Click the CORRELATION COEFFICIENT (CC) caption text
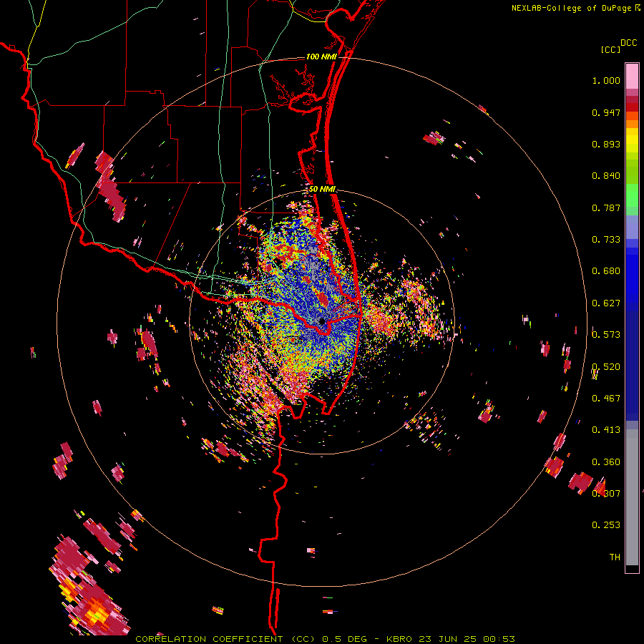The height and width of the screenshot is (644, 644). tap(225, 639)
